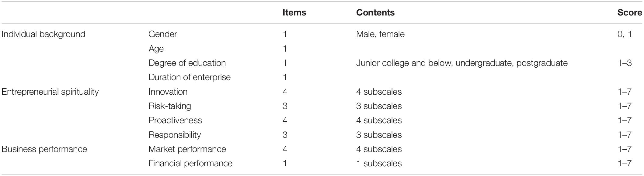Image resolution: width=644 pixels, height=176 pixels.
Task: Select the Entrepreneurial spirituality category cell
Action: 50,92
